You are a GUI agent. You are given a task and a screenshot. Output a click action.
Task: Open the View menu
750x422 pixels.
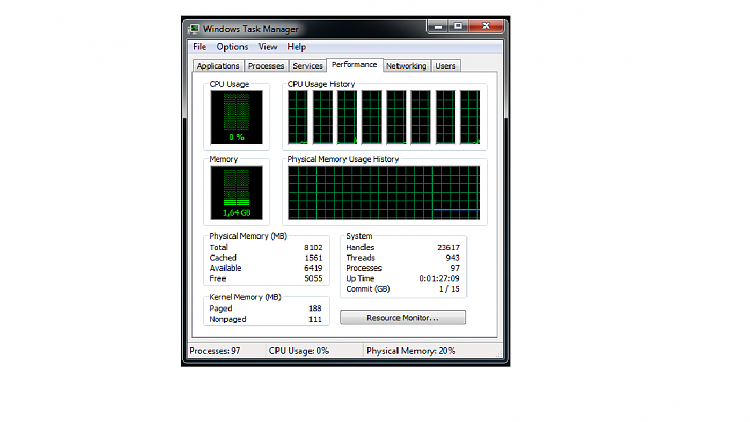pos(268,47)
